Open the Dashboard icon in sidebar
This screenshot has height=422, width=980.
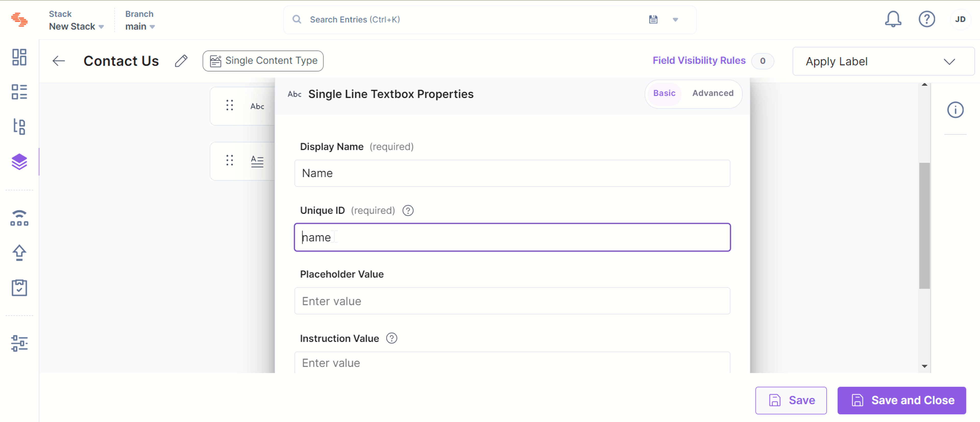point(19,57)
